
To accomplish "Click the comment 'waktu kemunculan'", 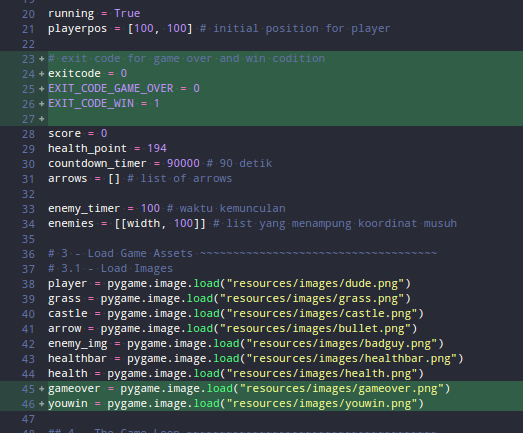I will point(232,208).
